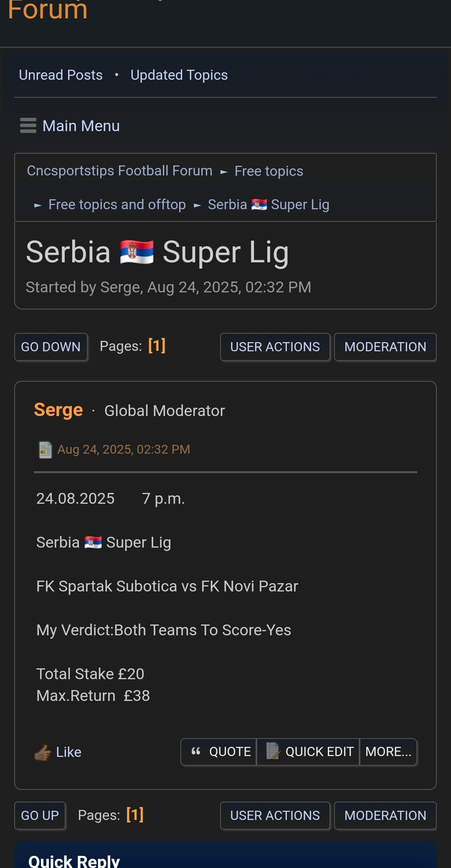Click the Serbia flag in topic title
The image size is (451, 868).
137,252
